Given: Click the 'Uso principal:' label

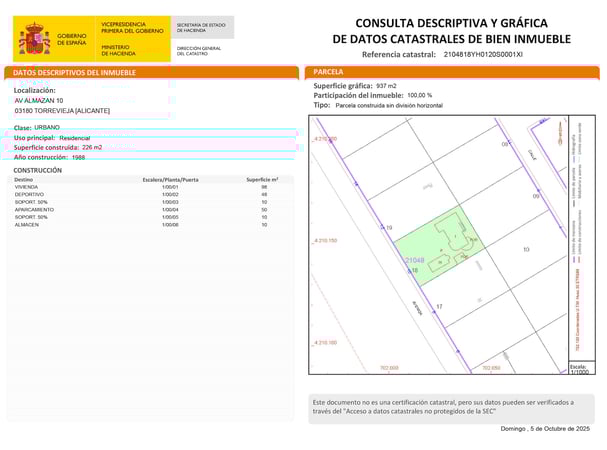Looking at the screenshot, I should pos(34,138).
